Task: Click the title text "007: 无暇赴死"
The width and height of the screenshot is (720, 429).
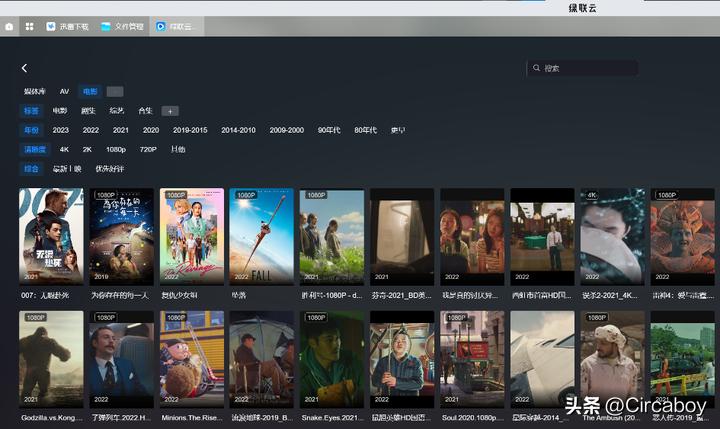Action: click(x=45, y=295)
